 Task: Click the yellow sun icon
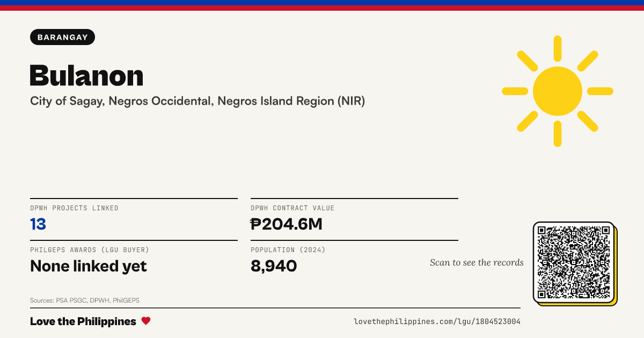click(558, 91)
